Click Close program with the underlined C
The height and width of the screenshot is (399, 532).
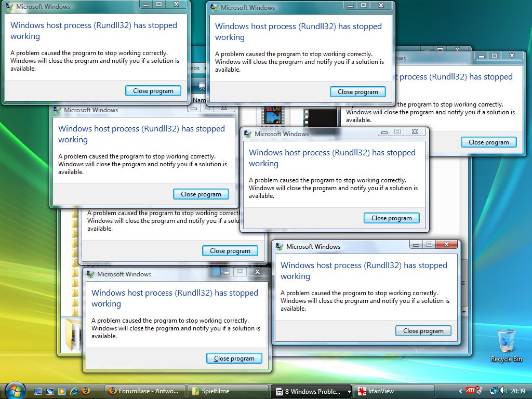click(x=234, y=358)
